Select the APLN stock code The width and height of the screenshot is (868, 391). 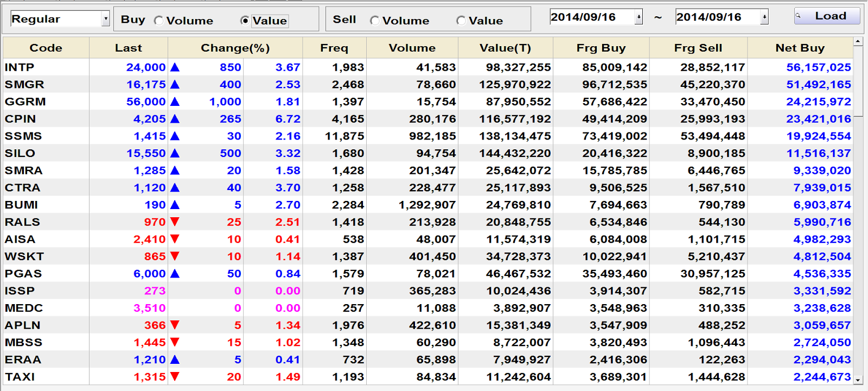click(22, 325)
